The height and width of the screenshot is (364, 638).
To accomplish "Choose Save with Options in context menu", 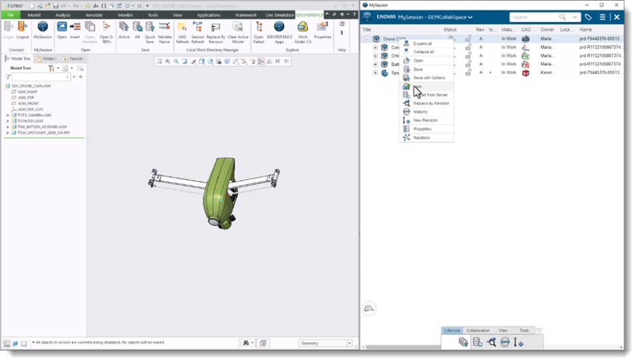I will coord(426,78).
